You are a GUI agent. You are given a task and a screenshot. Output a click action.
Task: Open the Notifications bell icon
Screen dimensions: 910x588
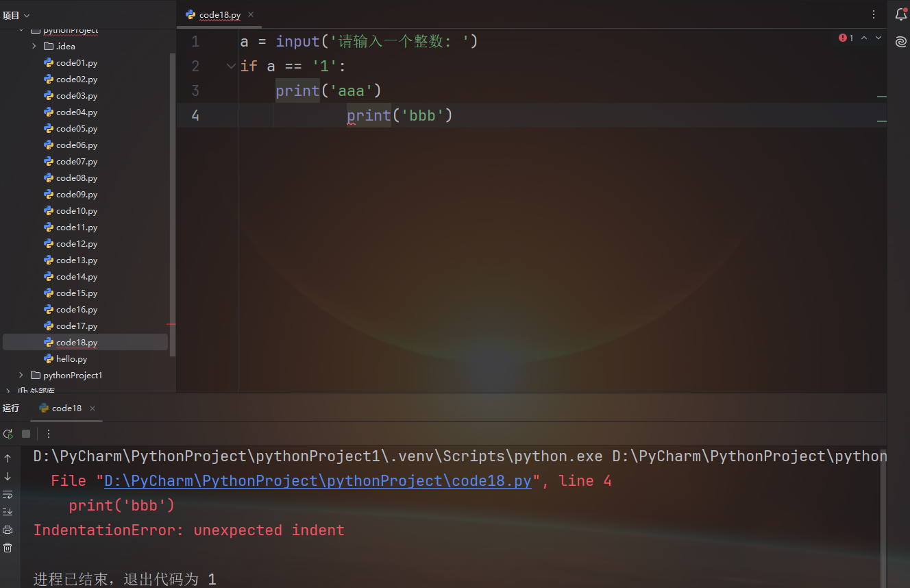901,14
